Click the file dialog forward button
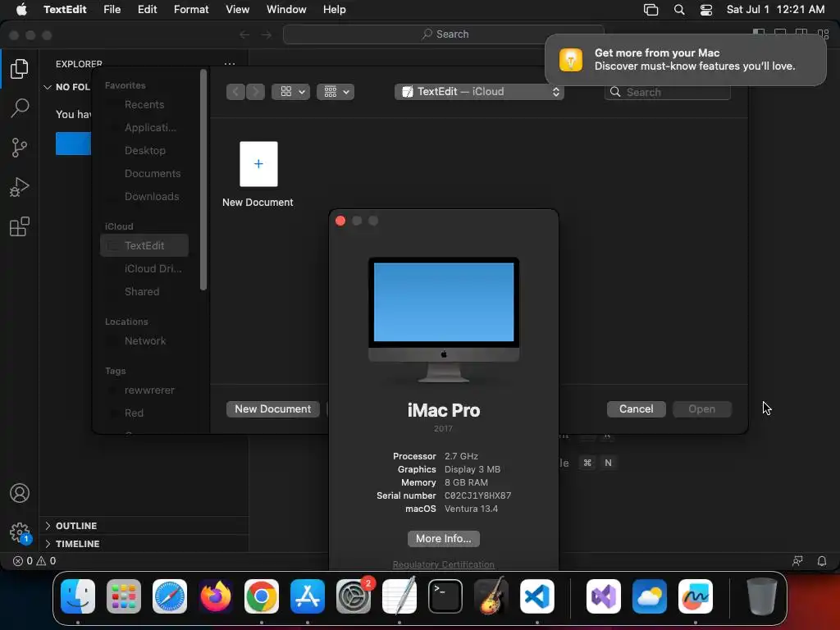 [256, 92]
